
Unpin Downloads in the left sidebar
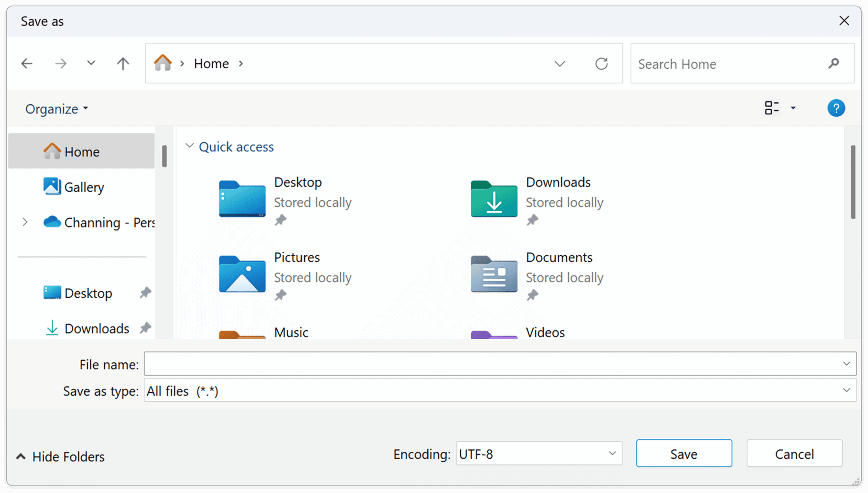145,328
